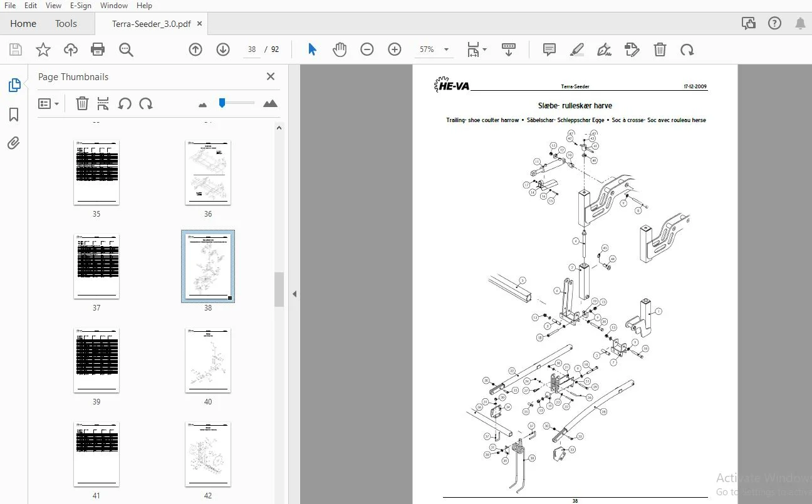Viewport: 812px width, 504px height.
Task: Rotate thumbnails counterclockwise
Action: tap(125, 103)
